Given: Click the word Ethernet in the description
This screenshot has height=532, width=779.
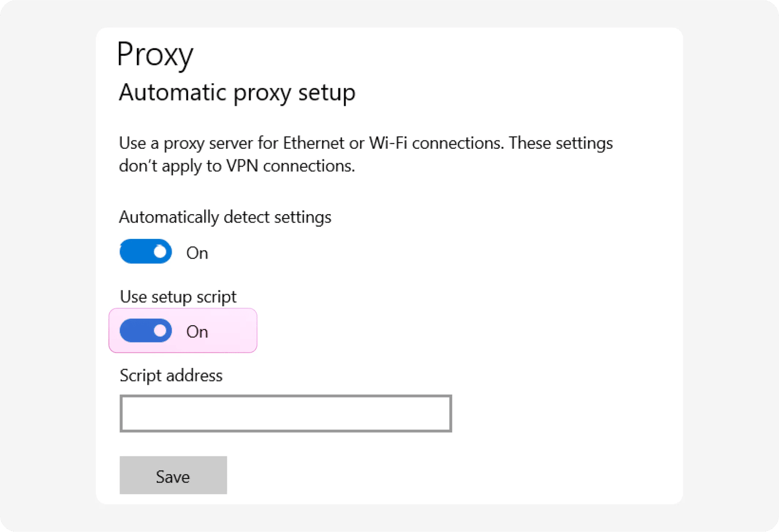Looking at the screenshot, I should coord(313,143).
